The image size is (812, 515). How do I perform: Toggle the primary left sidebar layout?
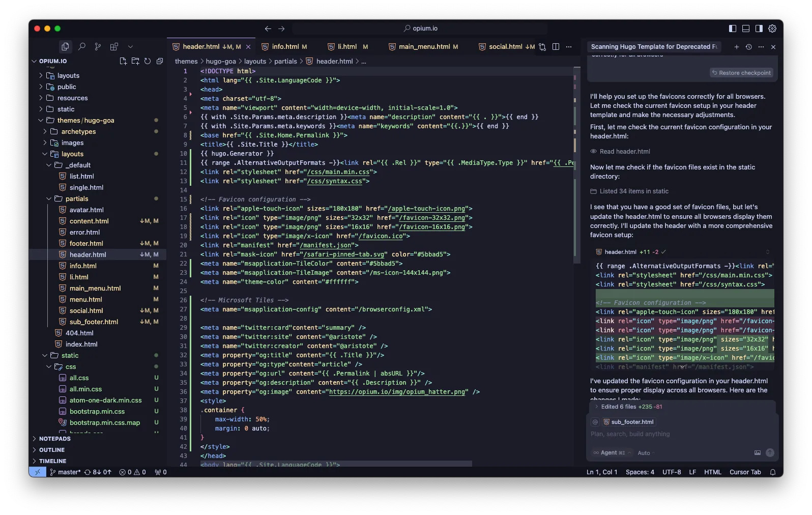point(733,28)
